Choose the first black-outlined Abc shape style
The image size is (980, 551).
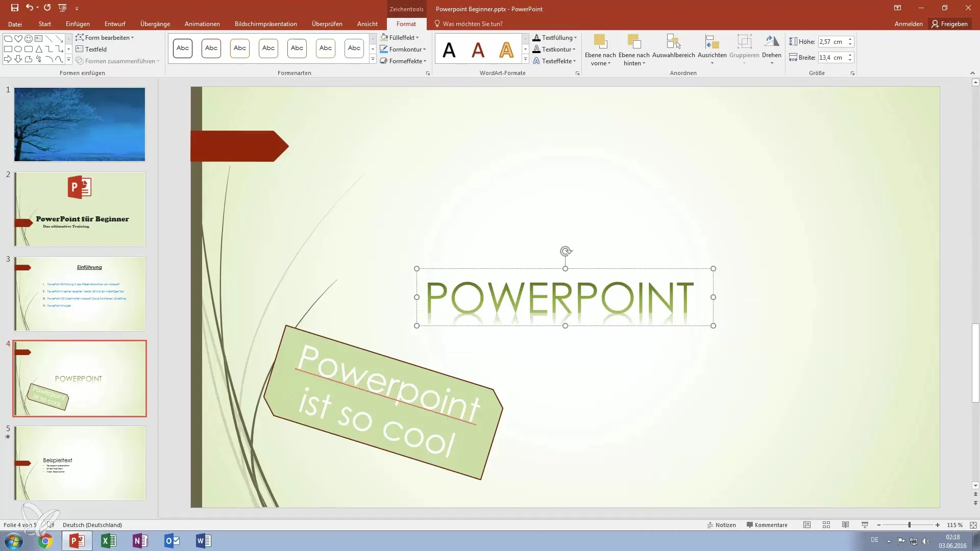(x=183, y=48)
